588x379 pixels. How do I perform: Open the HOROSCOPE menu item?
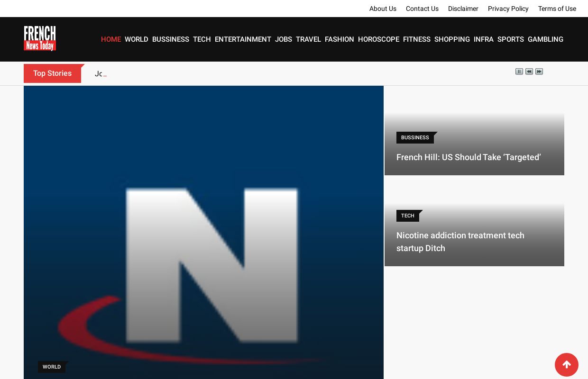(x=378, y=39)
